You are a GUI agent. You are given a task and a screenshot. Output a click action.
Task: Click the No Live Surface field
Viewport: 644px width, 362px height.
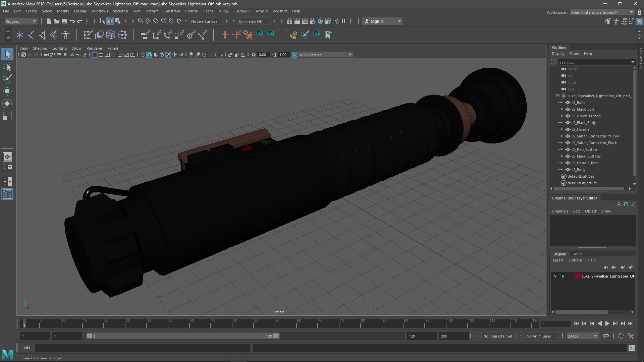pos(206,21)
